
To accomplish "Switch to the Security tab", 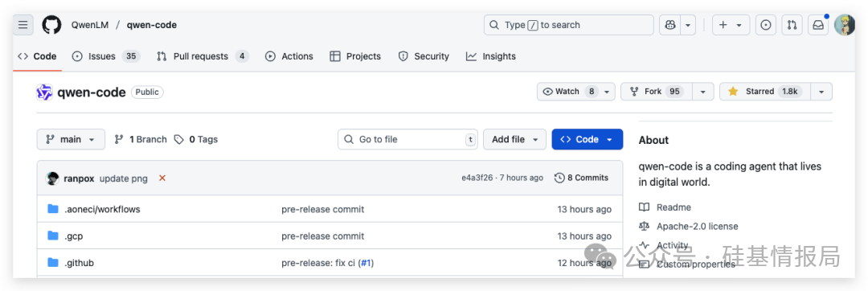I will [x=424, y=56].
